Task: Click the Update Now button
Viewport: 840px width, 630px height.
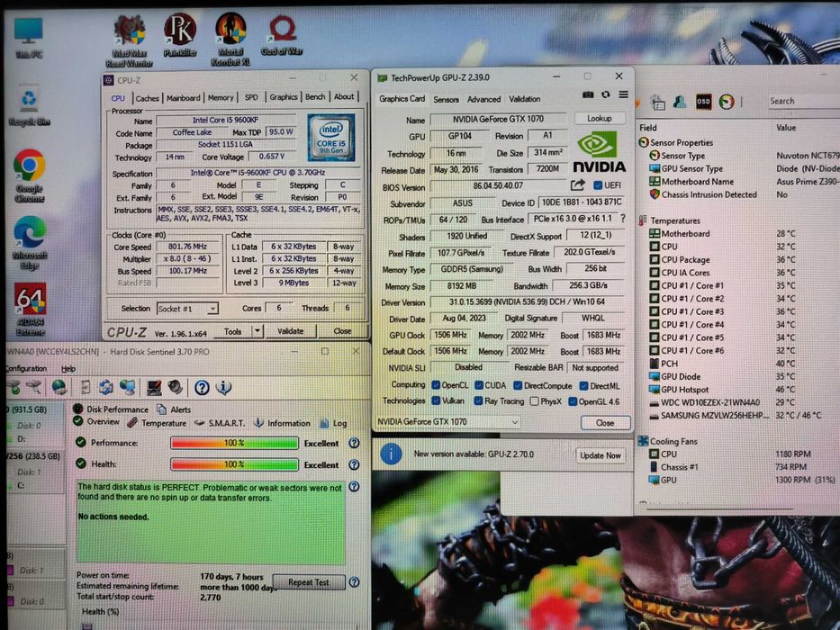Action: click(x=600, y=455)
